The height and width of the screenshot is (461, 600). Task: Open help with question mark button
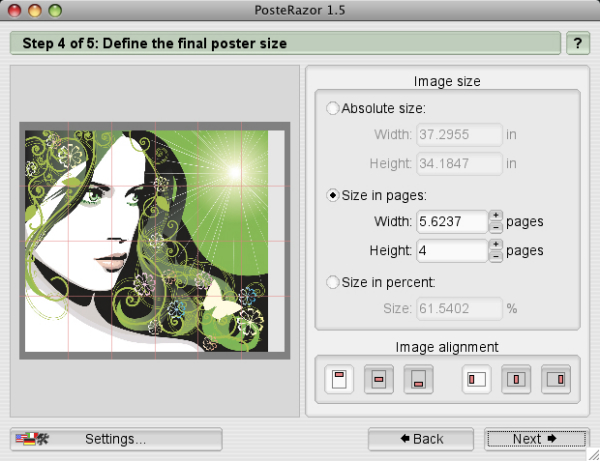pos(578,43)
